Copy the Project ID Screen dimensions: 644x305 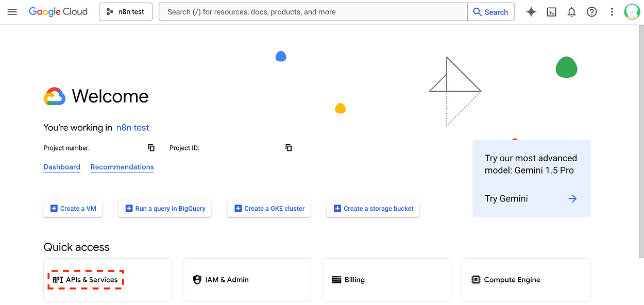pyautogui.click(x=289, y=148)
